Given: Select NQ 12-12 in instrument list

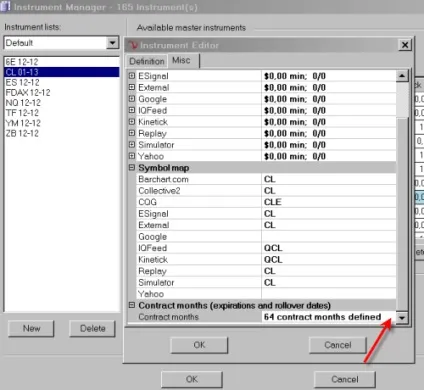Looking at the screenshot, I should coord(62,103).
